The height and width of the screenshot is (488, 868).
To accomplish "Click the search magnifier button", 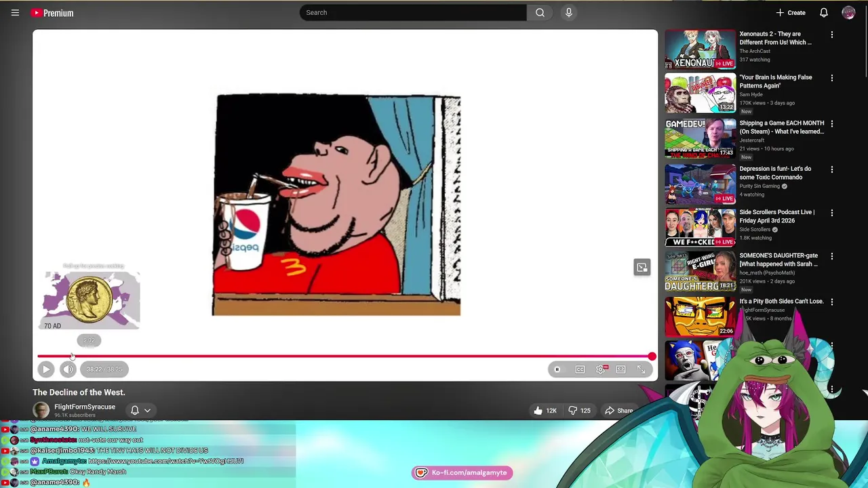I will click(x=540, y=12).
